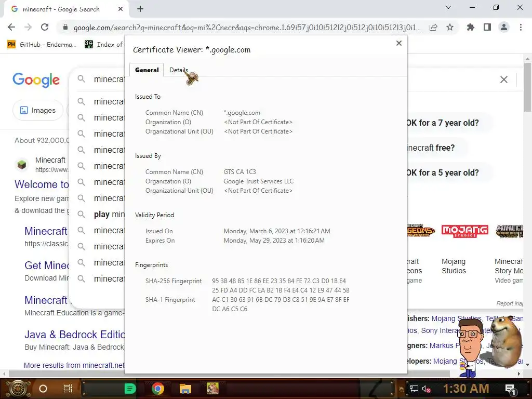Open the tab search dropdown chevron
This screenshot has width=532, height=399.
pyautogui.click(x=448, y=7)
